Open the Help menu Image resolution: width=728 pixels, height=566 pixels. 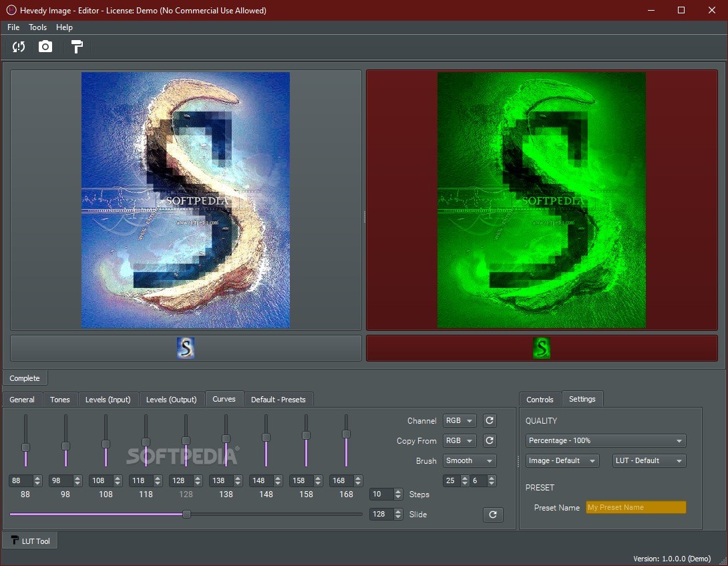(x=64, y=27)
